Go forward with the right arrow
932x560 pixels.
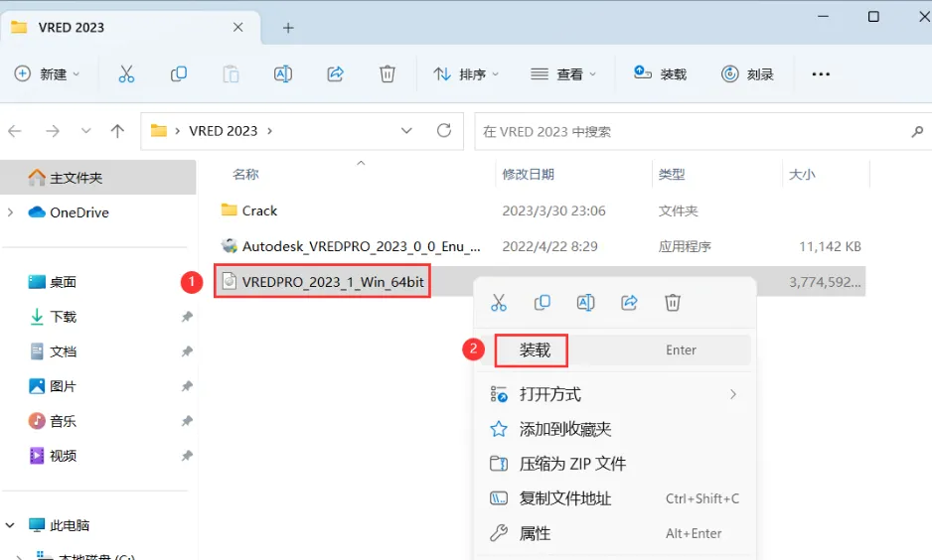[53, 131]
